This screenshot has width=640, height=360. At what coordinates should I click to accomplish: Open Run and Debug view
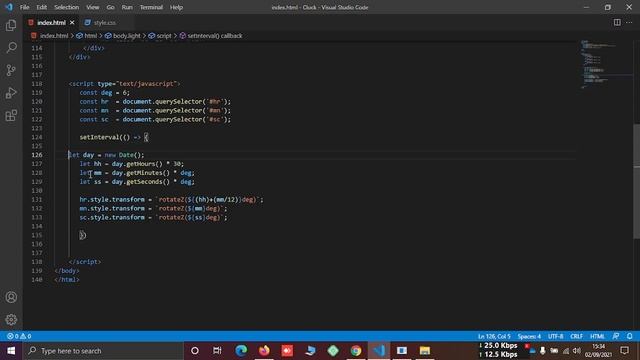[x=11, y=93]
